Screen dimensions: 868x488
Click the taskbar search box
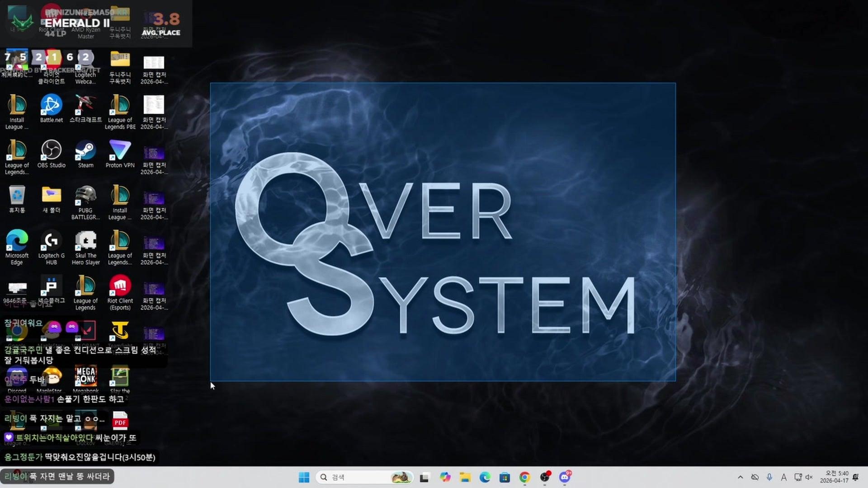pos(357,477)
